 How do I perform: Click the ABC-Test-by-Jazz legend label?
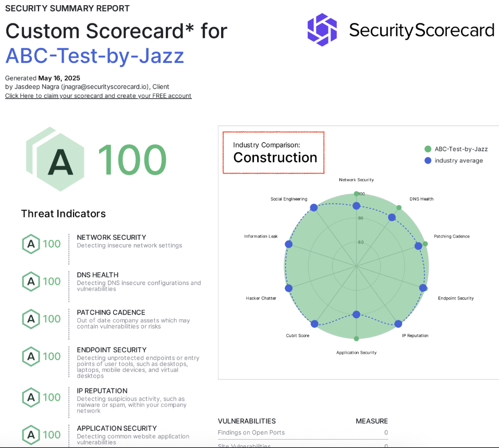[461, 149]
